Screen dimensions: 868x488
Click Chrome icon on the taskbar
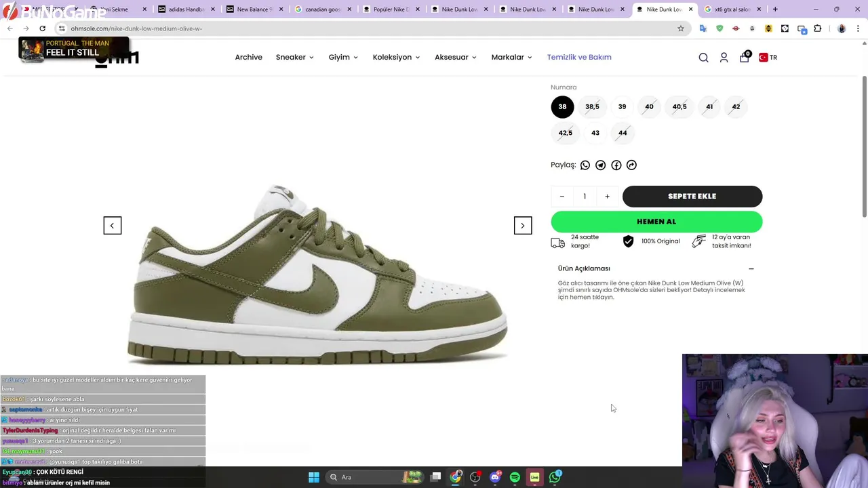coord(456,477)
